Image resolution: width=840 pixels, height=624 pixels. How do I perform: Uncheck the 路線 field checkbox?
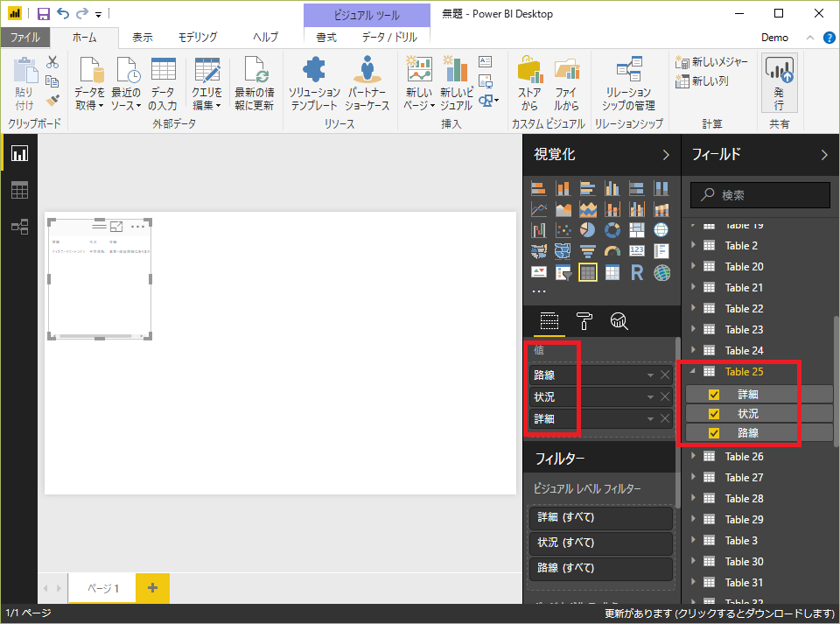tap(714, 433)
